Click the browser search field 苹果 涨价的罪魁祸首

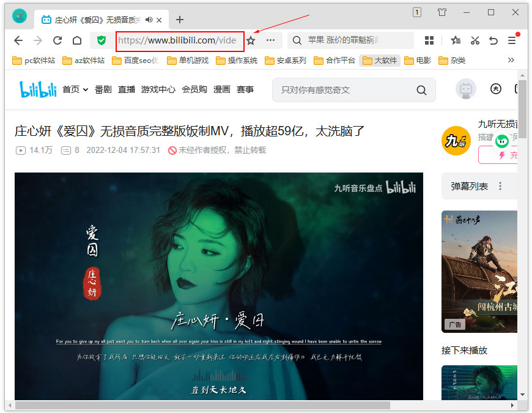[343, 40]
